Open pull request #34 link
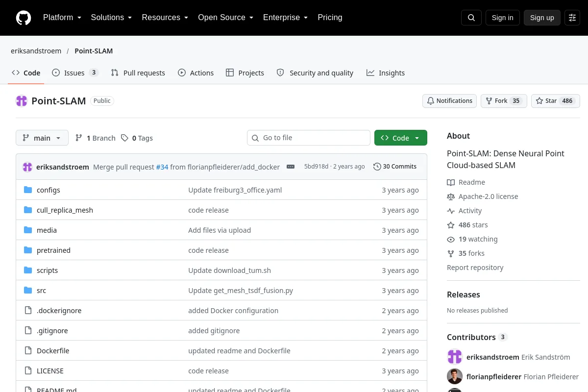 click(162, 167)
